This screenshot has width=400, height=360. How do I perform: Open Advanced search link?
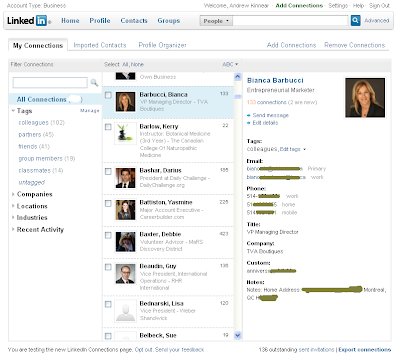click(x=377, y=21)
